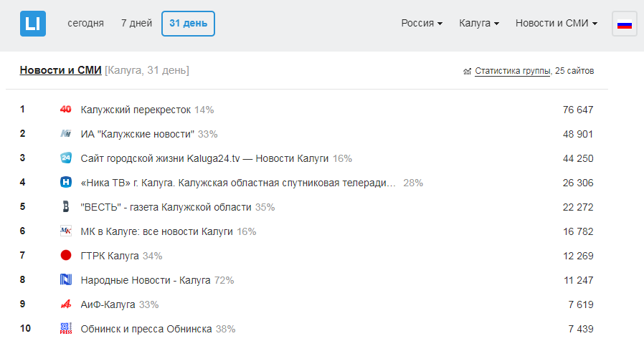Click the LI LiveInternet logo
Viewport: 644px width, 341px height.
click(32, 24)
